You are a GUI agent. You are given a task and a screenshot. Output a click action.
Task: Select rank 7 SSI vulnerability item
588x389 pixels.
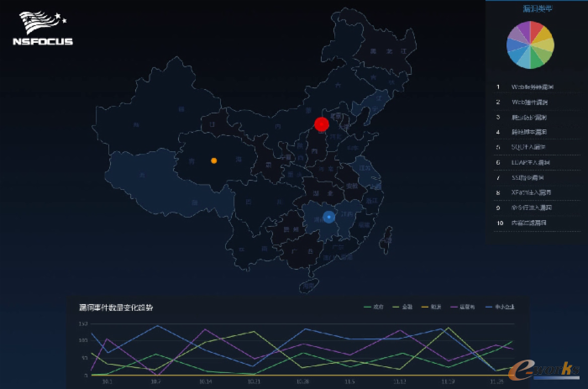[x=529, y=177]
